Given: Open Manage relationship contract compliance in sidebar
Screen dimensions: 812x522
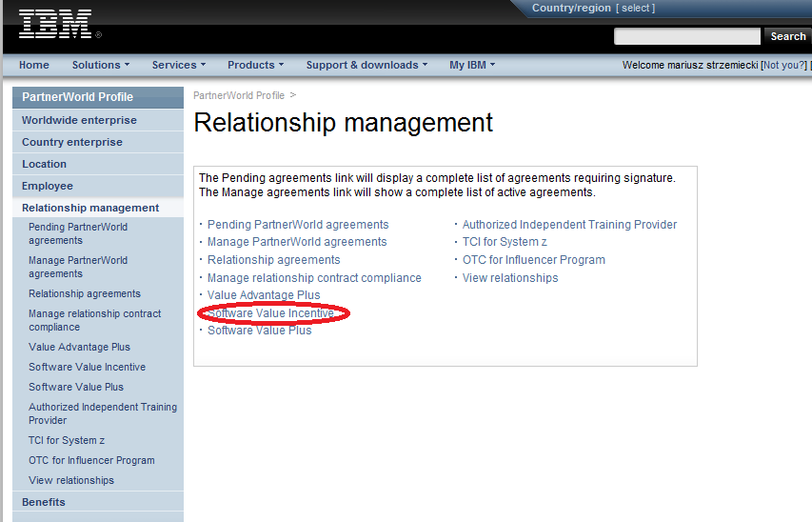Looking at the screenshot, I should [95, 320].
